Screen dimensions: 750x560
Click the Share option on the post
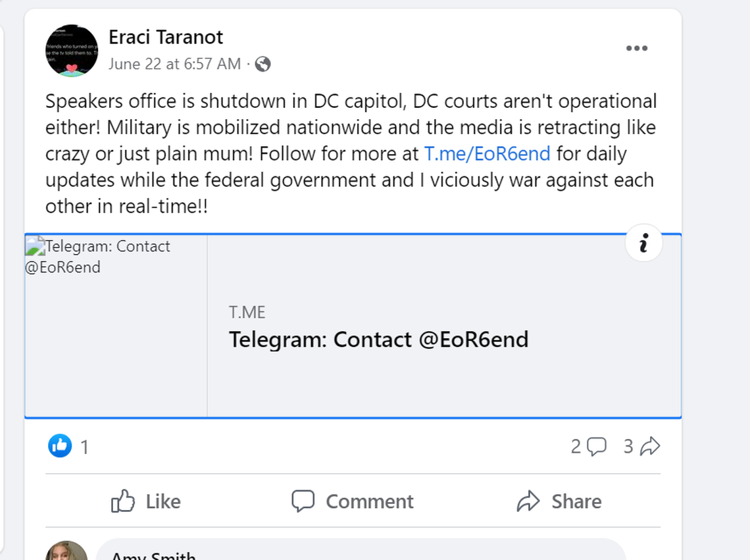559,501
